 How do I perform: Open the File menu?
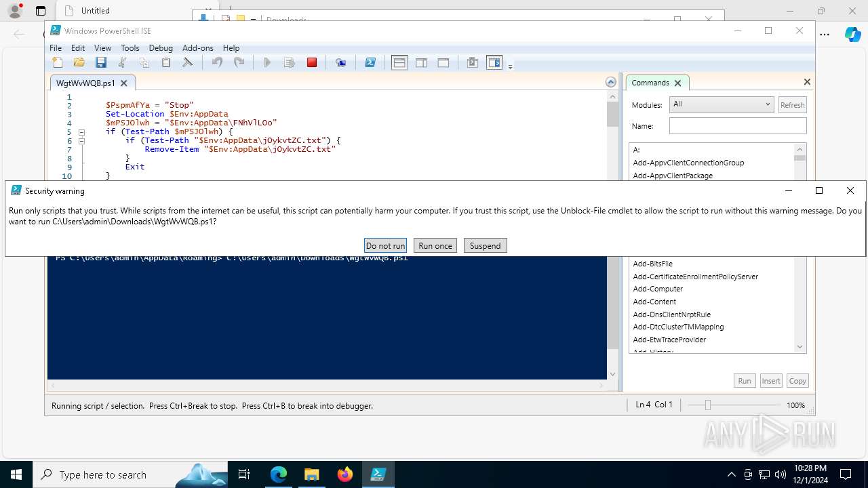coord(56,48)
